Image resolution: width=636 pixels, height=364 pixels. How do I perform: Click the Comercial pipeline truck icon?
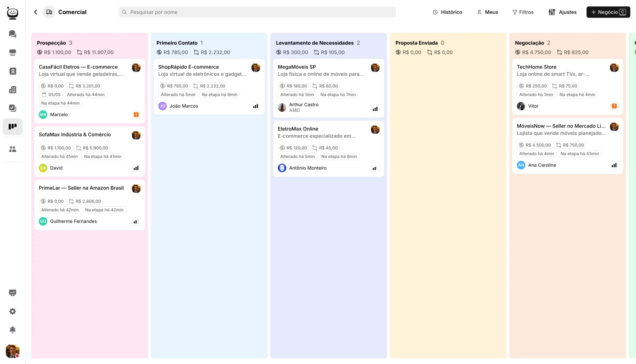tap(49, 12)
